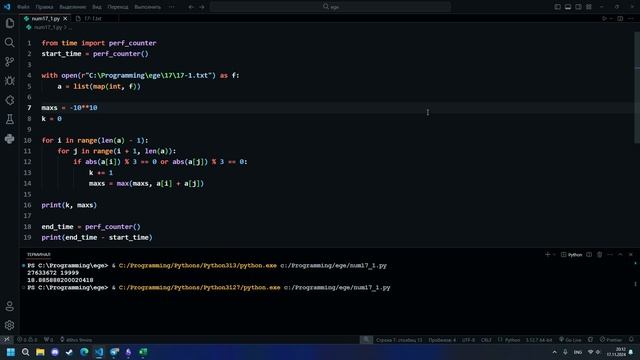
Task: Show hidden system tray icons
Action: pyautogui.click(x=554, y=352)
